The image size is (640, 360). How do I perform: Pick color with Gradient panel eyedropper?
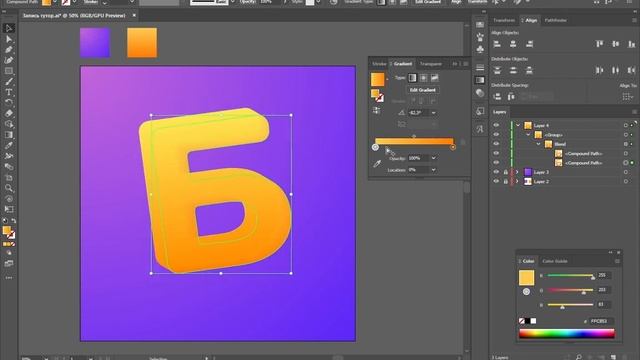pos(377,164)
